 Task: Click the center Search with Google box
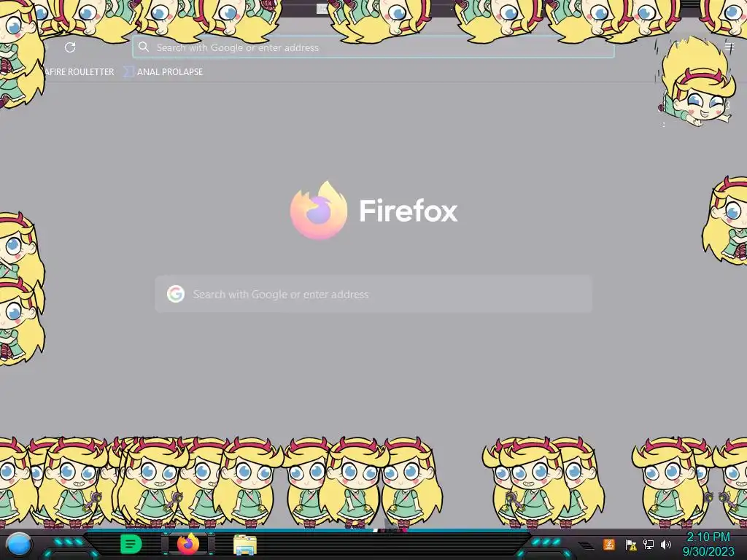point(373,294)
